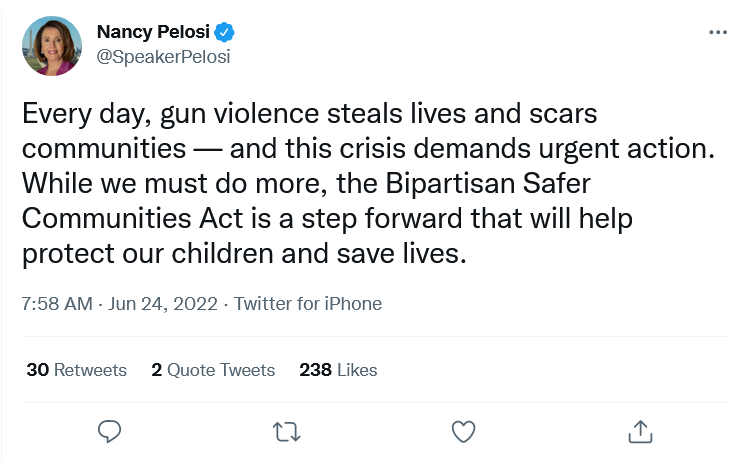Image resolution: width=748 pixels, height=462 pixels.
Task: Open the share tweet icon
Action: pos(639,431)
